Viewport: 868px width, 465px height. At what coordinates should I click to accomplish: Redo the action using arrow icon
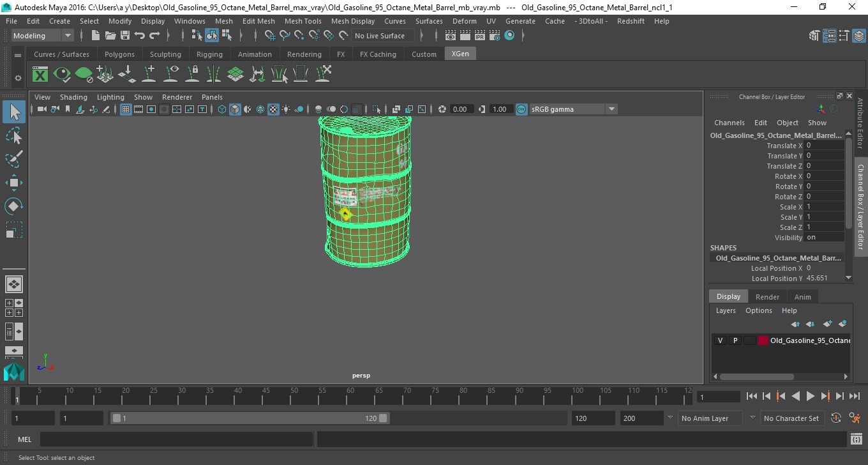[154, 36]
